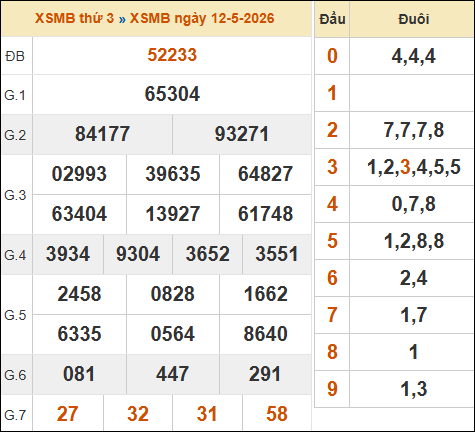Open the XSMB thứ 3 link
The height and width of the screenshot is (432, 475).
click(74, 19)
